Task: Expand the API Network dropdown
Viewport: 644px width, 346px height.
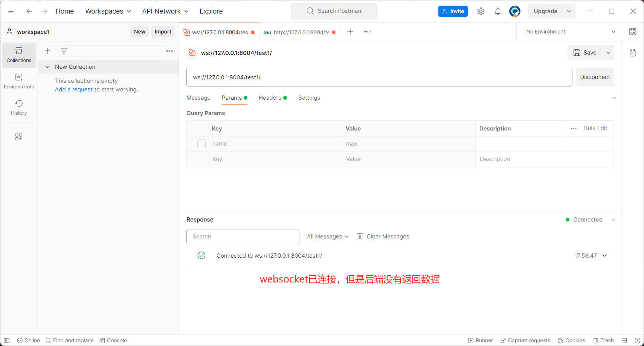Action: [x=165, y=11]
